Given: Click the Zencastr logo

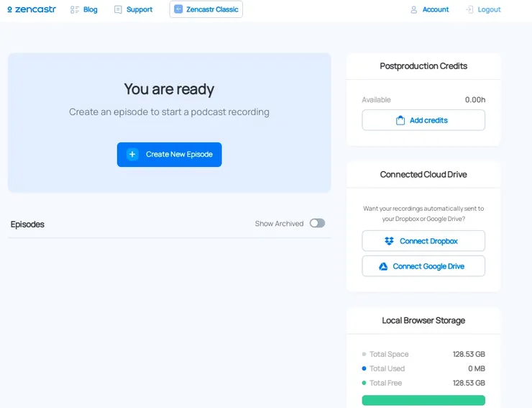Looking at the screenshot, I should click(x=32, y=9).
